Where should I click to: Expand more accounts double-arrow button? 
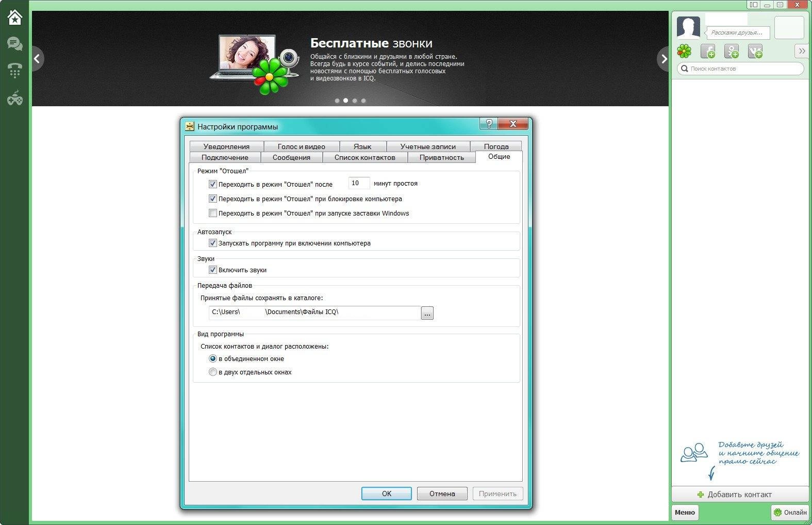pyautogui.click(x=802, y=51)
